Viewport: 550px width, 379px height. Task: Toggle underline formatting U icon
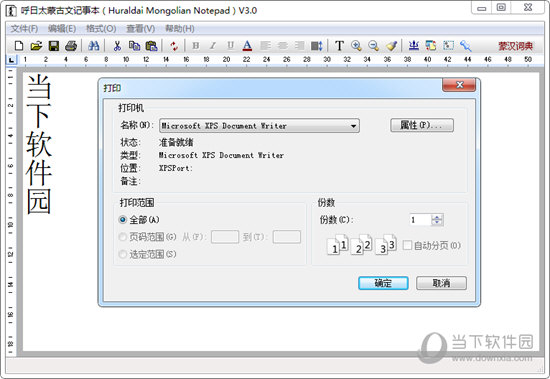click(230, 46)
